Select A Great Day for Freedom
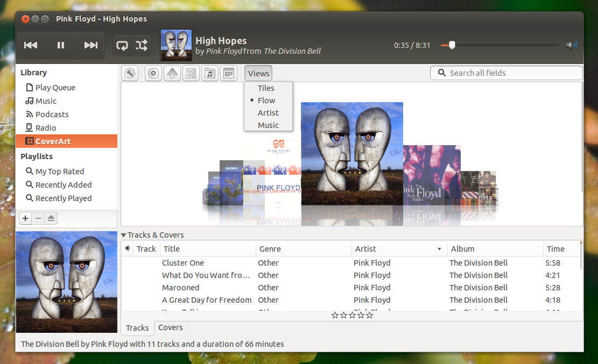Image resolution: width=598 pixels, height=364 pixels. tap(351, 300)
